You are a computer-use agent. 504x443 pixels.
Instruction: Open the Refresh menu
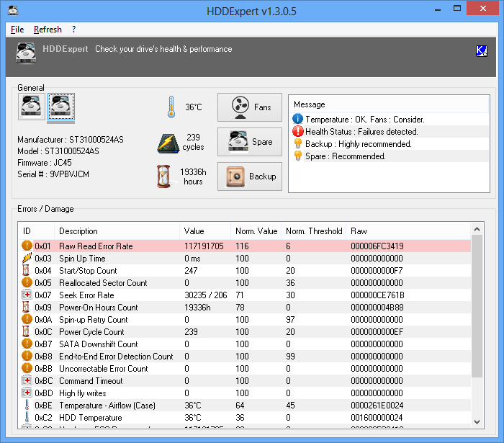(48, 30)
